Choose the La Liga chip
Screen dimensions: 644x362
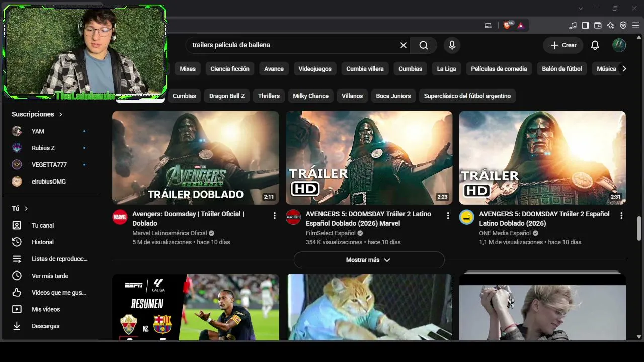(446, 69)
